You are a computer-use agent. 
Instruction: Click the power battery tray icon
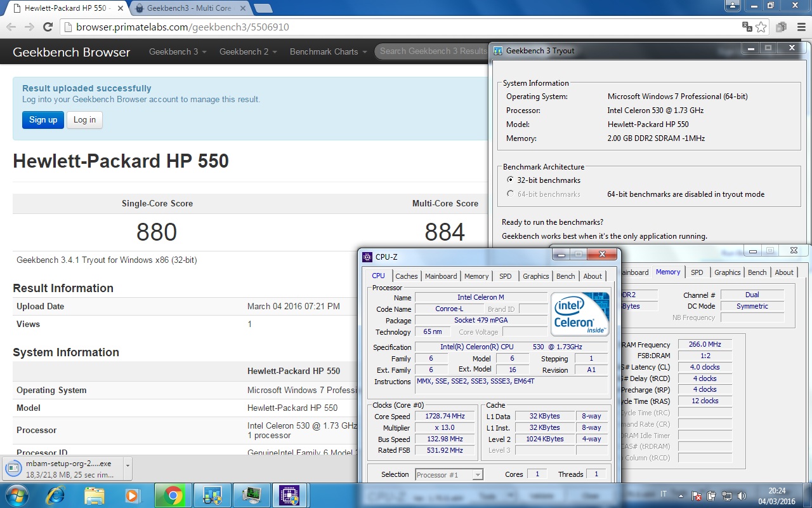point(712,496)
